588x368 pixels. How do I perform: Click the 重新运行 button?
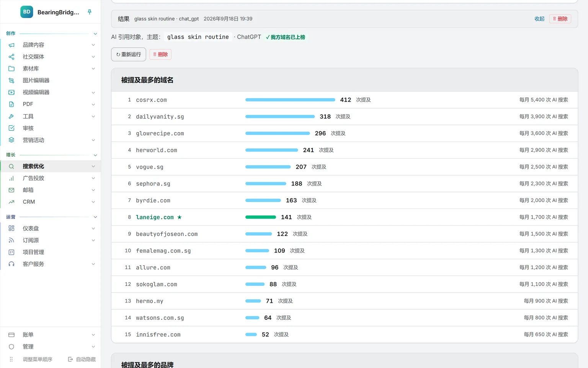129,54
